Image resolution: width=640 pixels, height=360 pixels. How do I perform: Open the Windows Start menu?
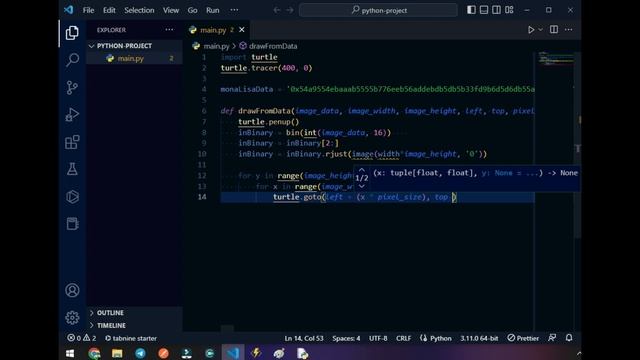tap(70, 353)
